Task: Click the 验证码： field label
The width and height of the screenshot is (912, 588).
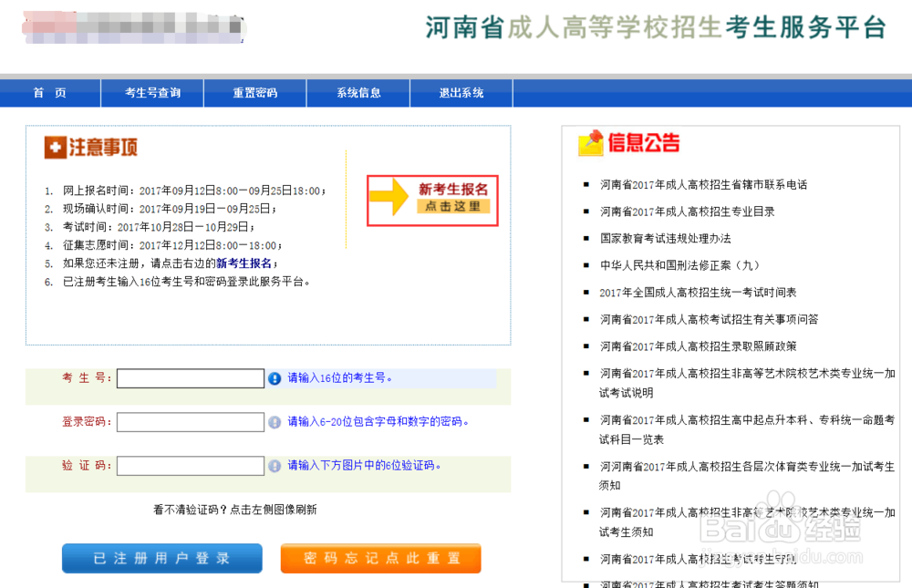Action: 87,465
